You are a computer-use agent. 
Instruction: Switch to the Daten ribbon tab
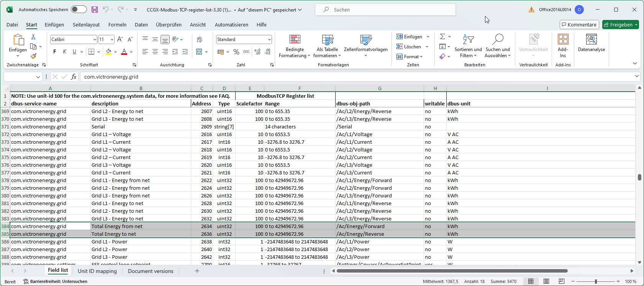(x=141, y=25)
